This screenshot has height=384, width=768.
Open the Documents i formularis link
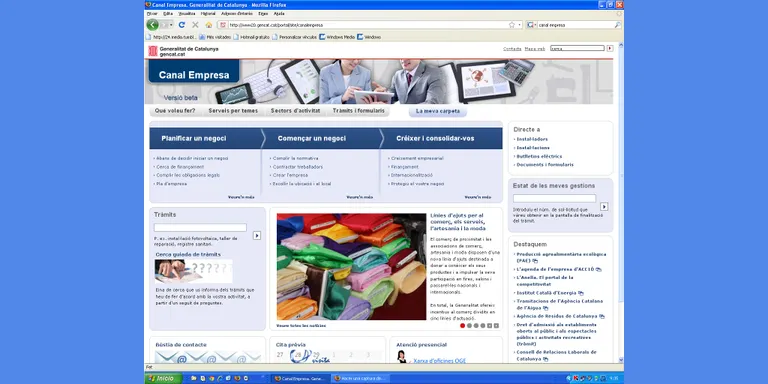coord(545,165)
